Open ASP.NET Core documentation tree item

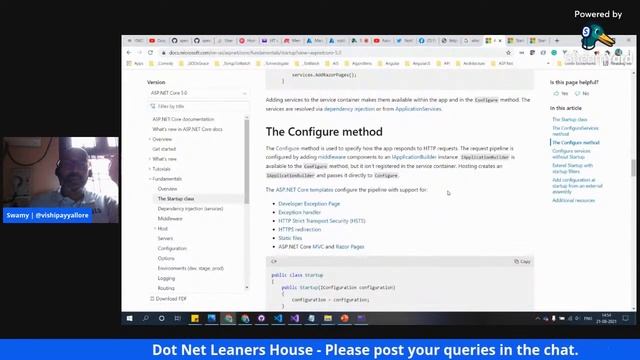click(x=183, y=119)
